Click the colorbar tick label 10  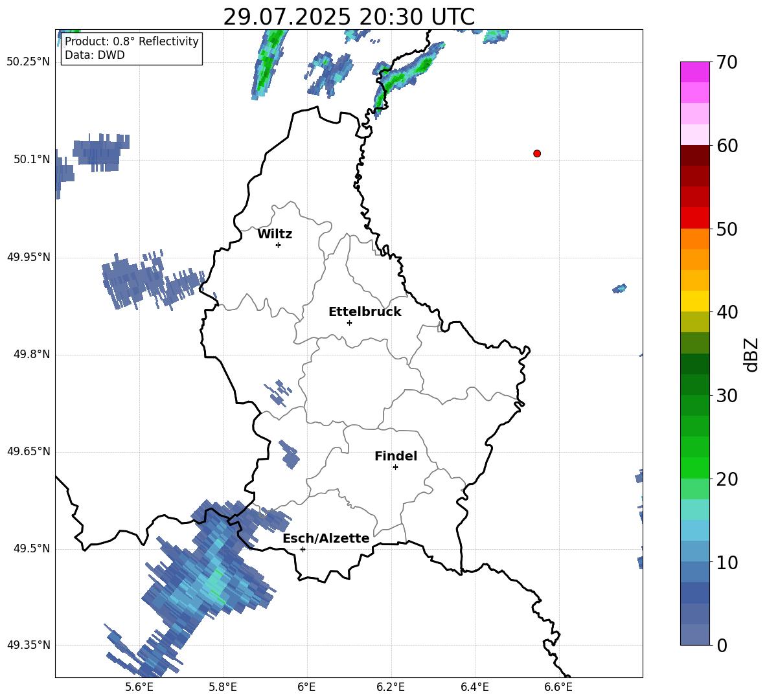click(x=727, y=562)
